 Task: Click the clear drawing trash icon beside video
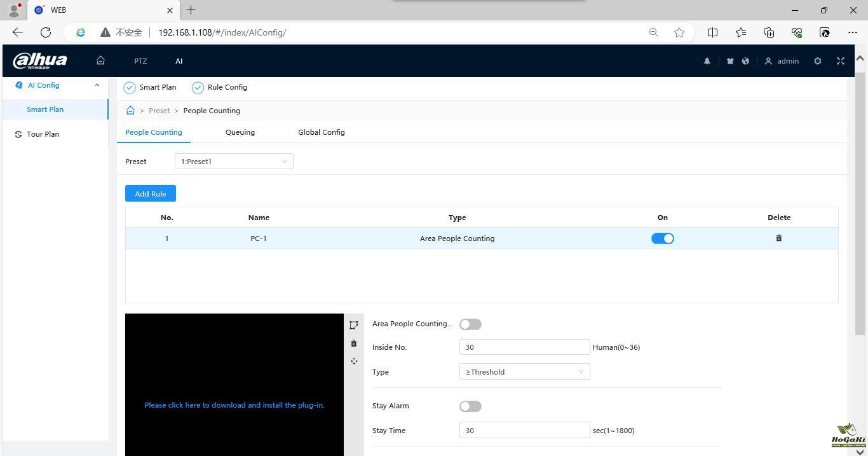coord(354,343)
